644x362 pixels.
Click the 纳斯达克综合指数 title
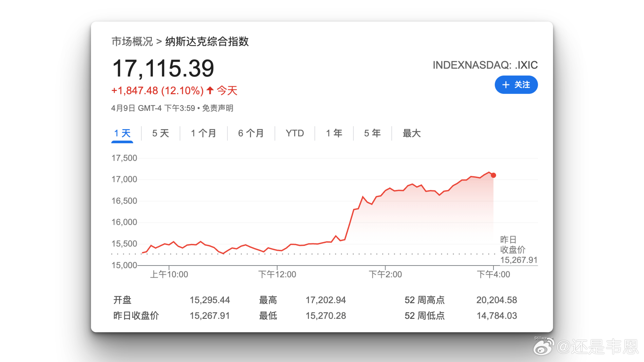tap(207, 42)
